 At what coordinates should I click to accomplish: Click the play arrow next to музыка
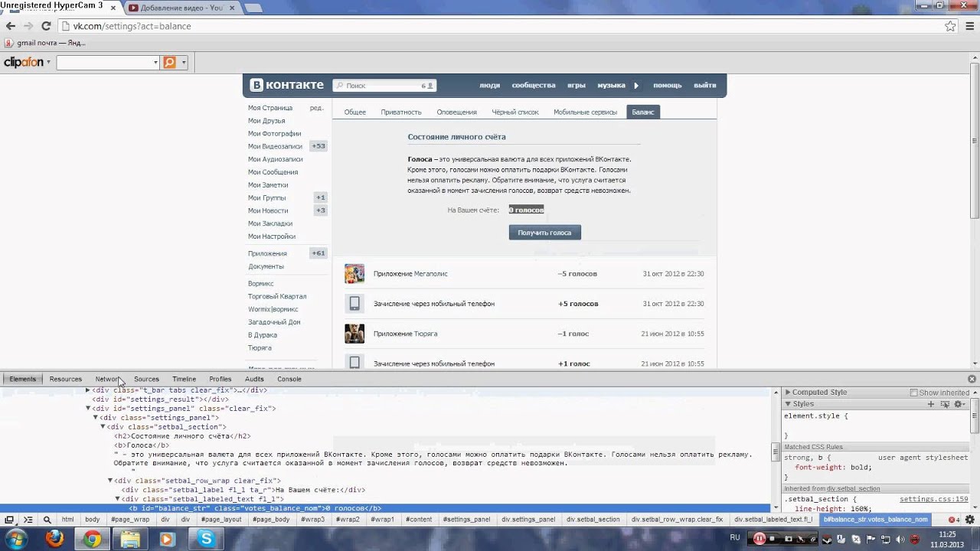click(635, 86)
